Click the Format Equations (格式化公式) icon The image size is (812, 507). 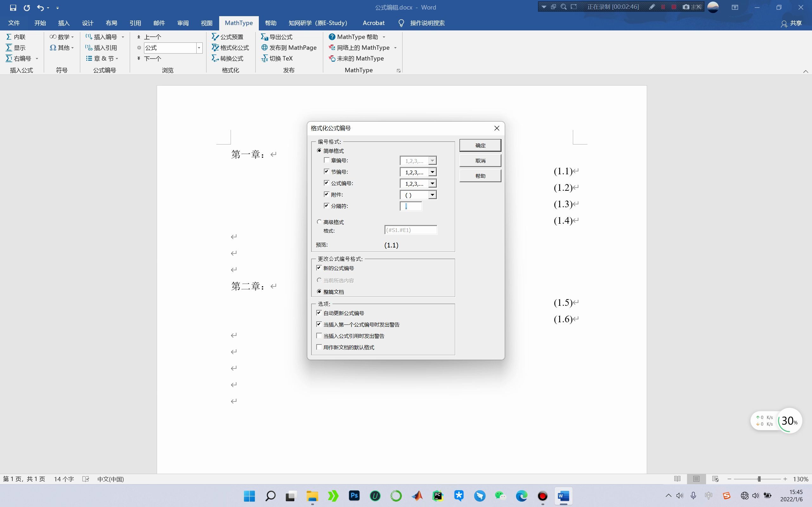pyautogui.click(x=215, y=48)
